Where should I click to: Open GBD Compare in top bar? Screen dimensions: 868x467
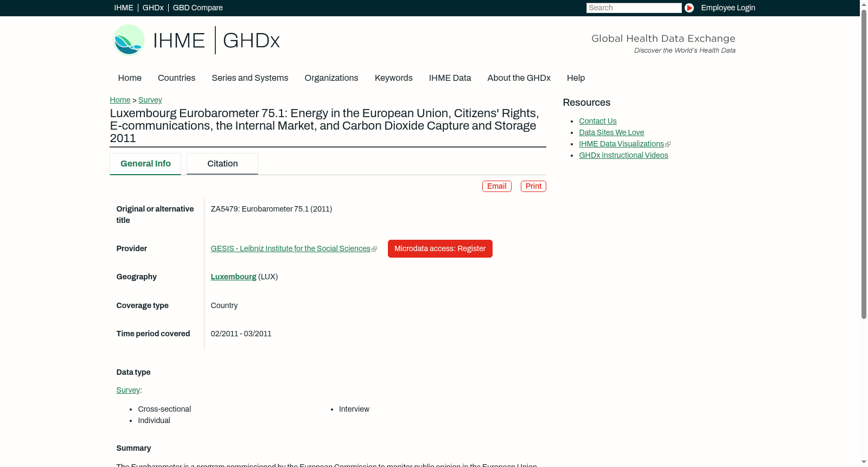198,8
